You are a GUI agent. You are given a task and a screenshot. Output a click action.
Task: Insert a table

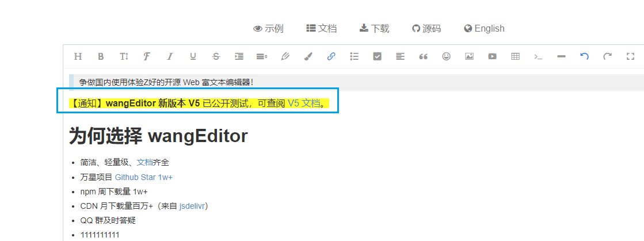(515, 57)
